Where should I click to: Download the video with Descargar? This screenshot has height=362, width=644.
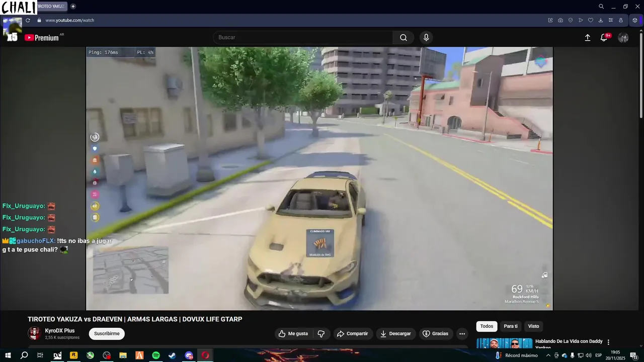(395, 334)
